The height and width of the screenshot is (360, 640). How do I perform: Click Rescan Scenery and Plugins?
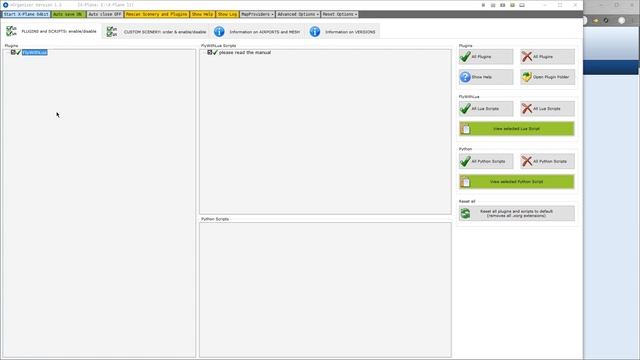pos(156,14)
